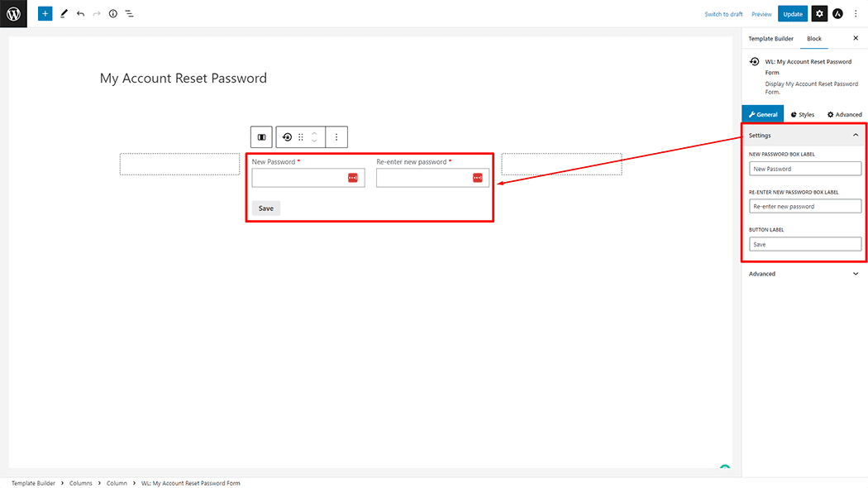Undo the last change

[80, 13]
